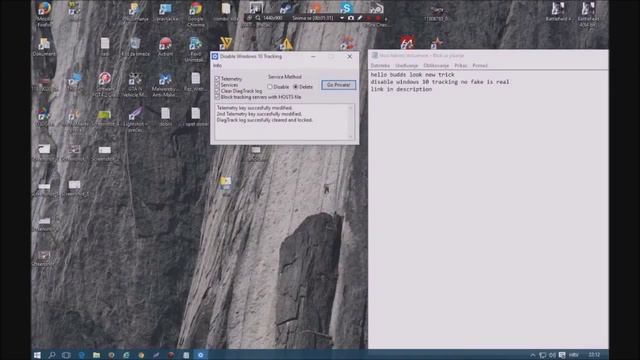640x360 pixels.
Task: Click the yellow warning triangle desktop icon
Action: click(287, 43)
